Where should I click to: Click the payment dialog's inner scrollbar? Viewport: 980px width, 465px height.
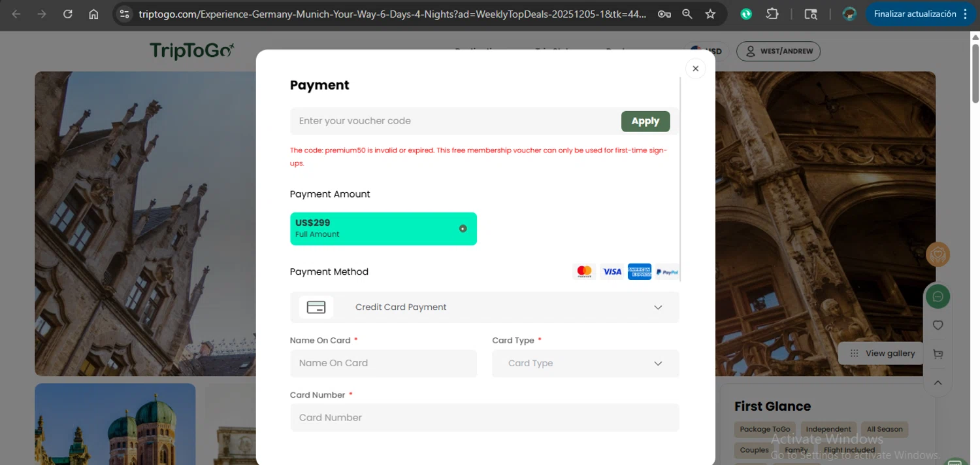pyautogui.click(x=680, y=180)
